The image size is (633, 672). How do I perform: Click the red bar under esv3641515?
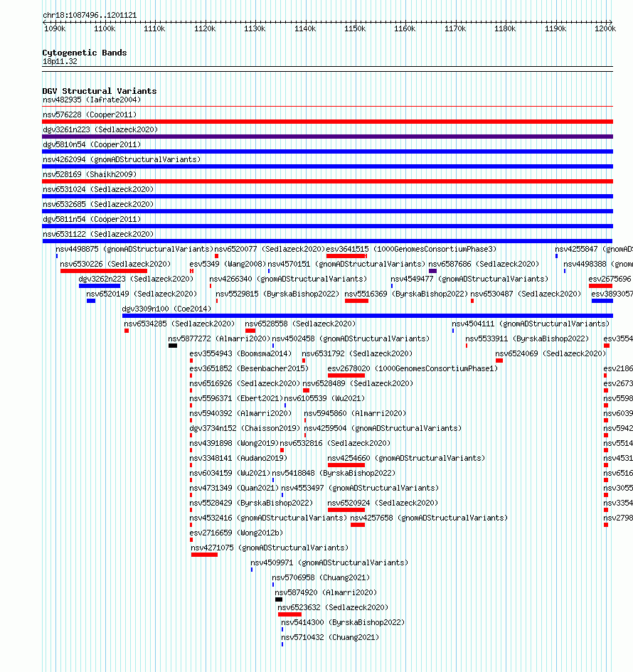click(x=346, y=256)
